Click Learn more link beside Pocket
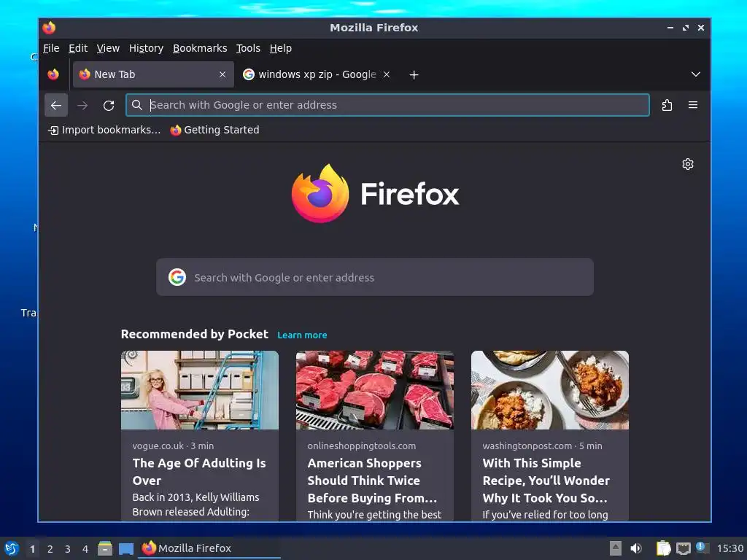This screenshot has height=560, width=747. coord(302,335)
